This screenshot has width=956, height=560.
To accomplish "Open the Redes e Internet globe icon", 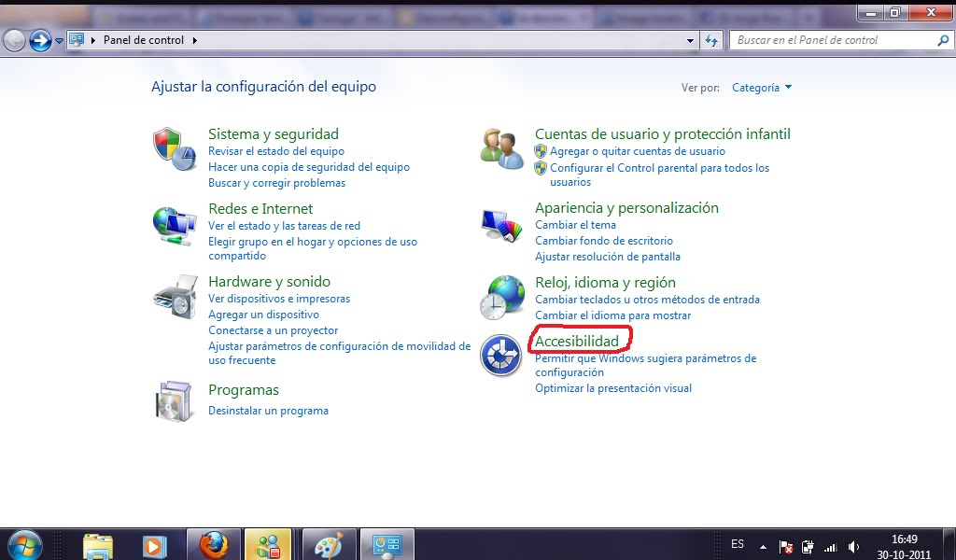I will (175, 226).
